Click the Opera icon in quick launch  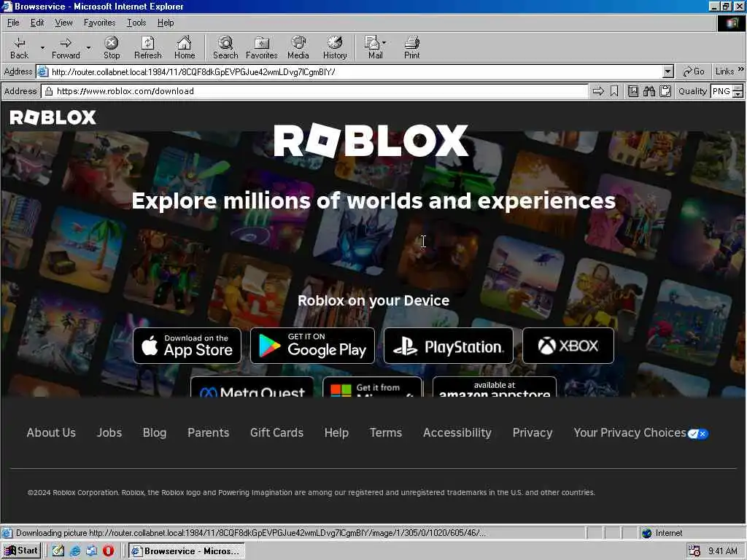[109, 551]
